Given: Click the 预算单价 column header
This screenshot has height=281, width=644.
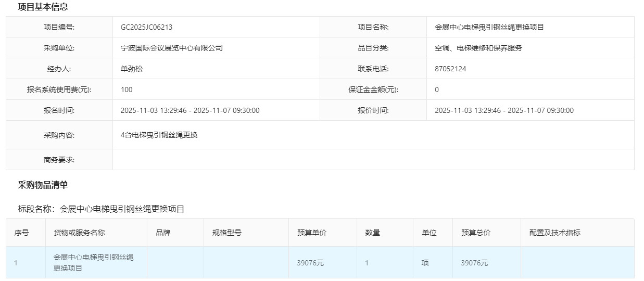Looking at the screenshot, I should tap(312, 233).
